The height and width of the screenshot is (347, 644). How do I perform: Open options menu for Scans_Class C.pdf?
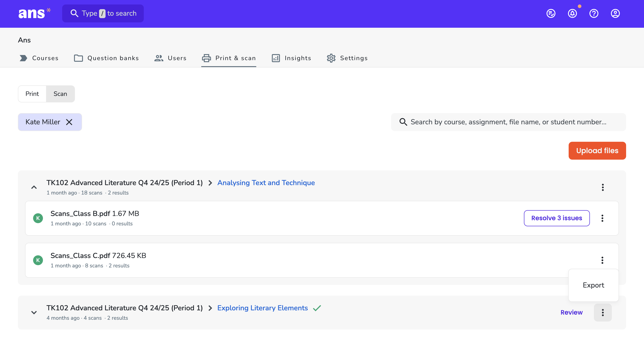point(602,260)
